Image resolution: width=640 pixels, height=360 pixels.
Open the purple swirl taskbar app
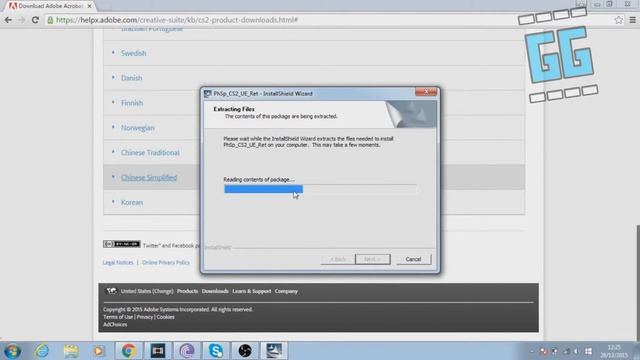click(x=187, y=351)
